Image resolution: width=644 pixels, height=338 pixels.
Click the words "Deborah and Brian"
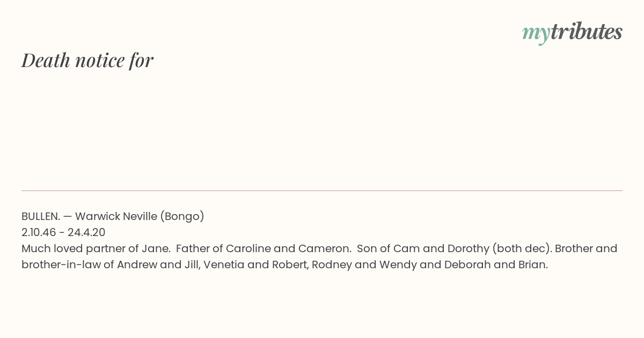(x=494, y=264)
